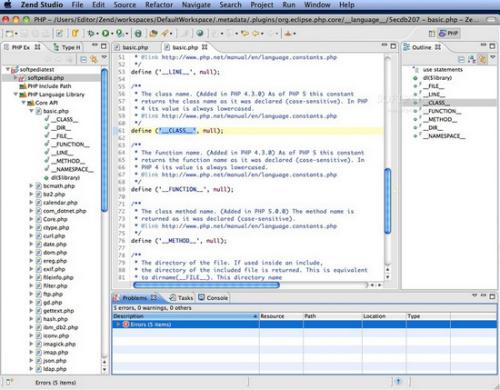Click the Outline Collapse All icon
500x390 pixels.
[461, 60]
